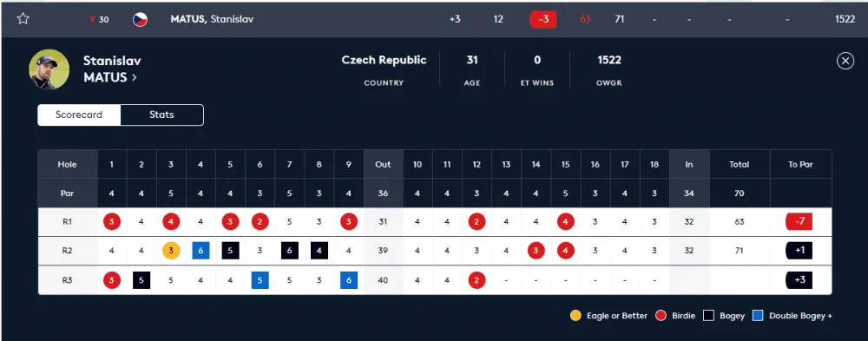This screenshot has width=868, height=341.
Task: Click the Double Bogey + legend swatch
Action: (758, 316)
